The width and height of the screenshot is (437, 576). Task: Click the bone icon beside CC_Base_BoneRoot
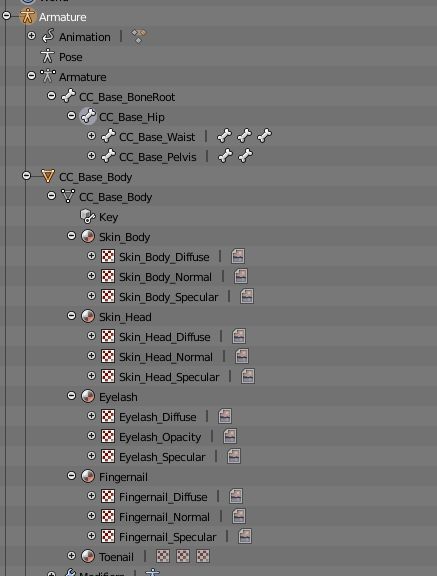point(68,96)
